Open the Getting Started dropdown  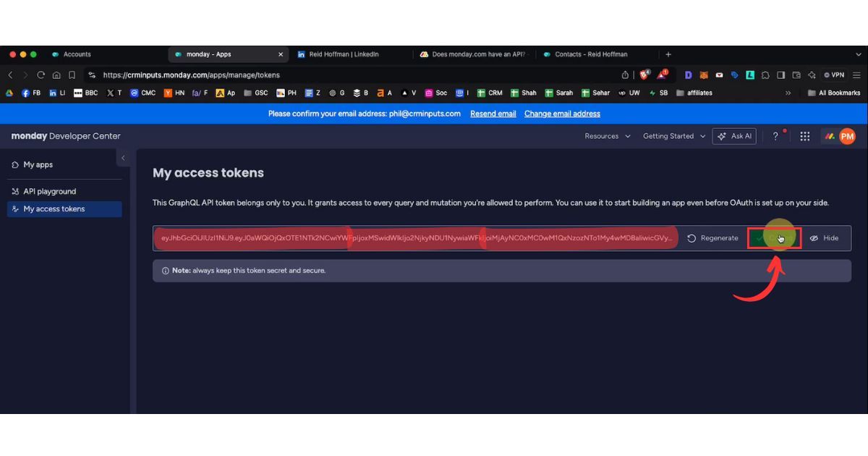[x=674, y=136]
